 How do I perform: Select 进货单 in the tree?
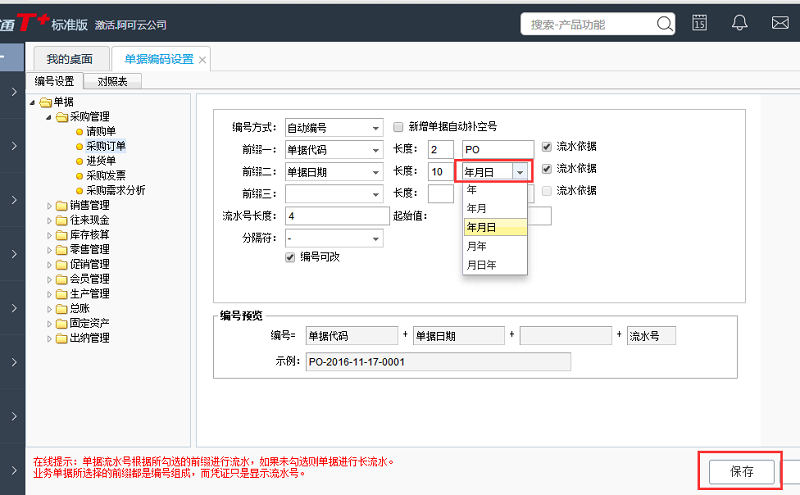(101, 161)
